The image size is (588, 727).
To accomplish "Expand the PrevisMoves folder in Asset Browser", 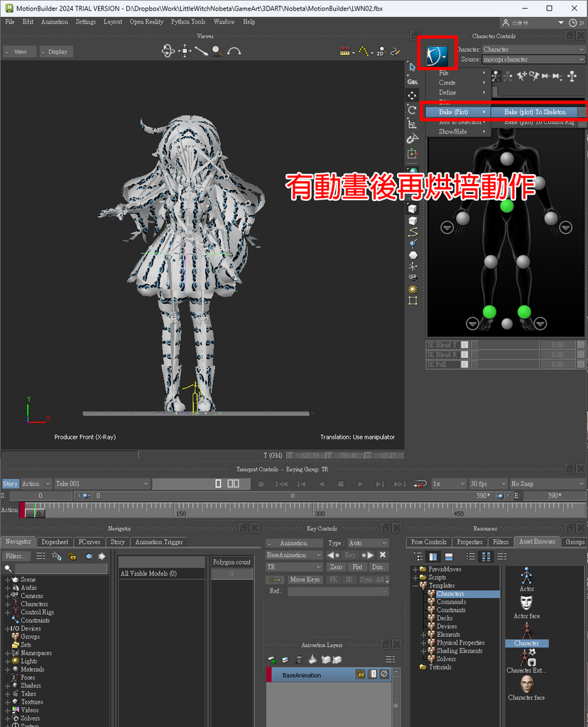I will pyautogui.click(x=415, y=569).
